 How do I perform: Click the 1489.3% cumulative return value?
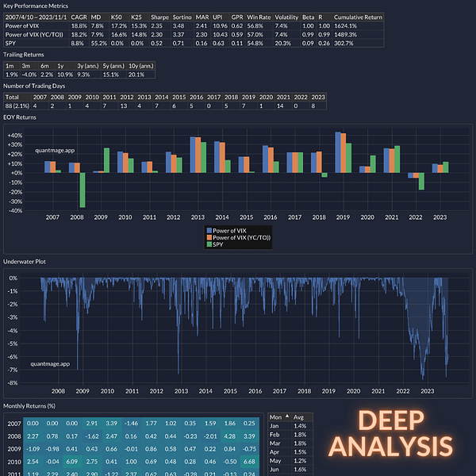click(x=345, y=35)
